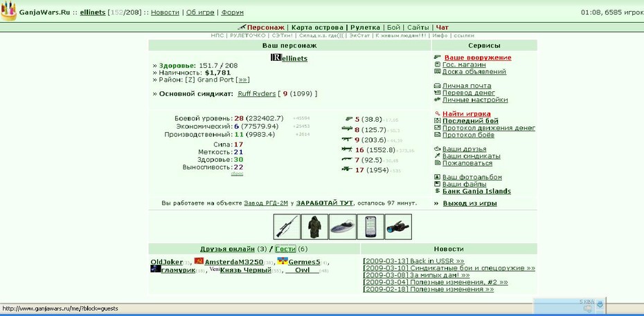Click the dollar icon beside Банк Ganja Islands
The width and height of the screenshot is (644, 316).
click(x=438, y=191)
